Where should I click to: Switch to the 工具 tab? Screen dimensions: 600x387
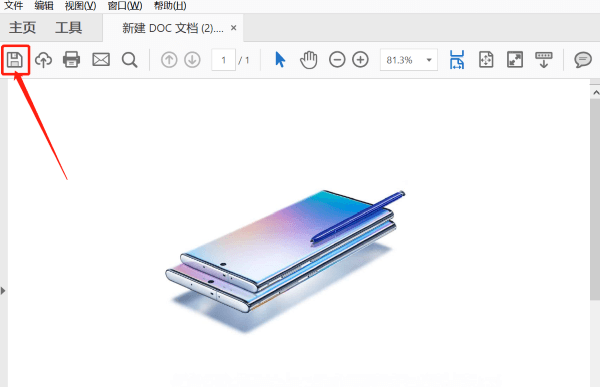(x=68, y=28)
